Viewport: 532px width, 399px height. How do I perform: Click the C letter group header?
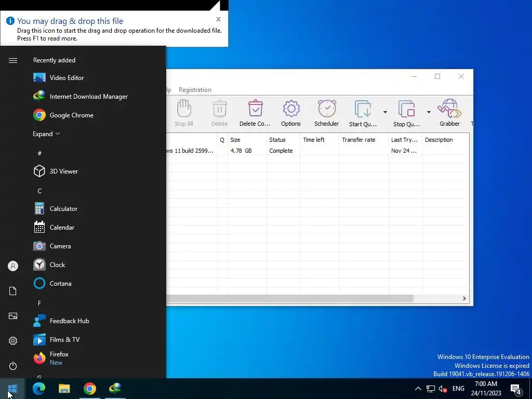[x=39, y=191]
